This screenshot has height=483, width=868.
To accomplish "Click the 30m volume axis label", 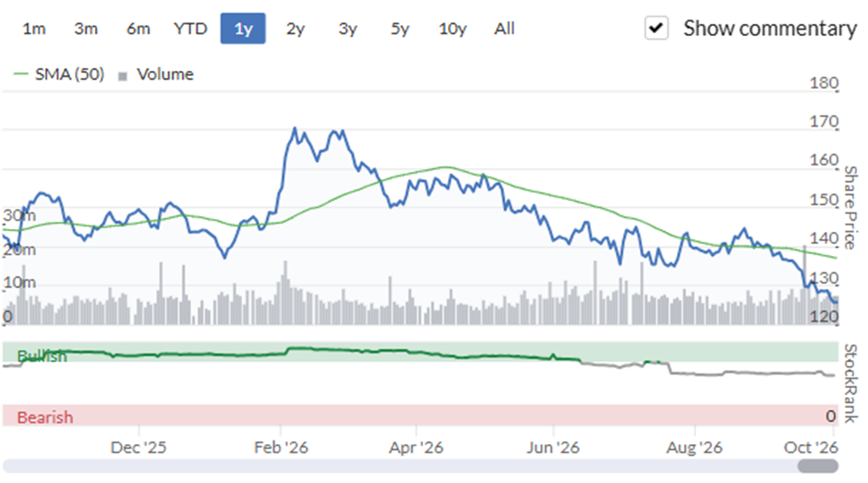I will pyautogui.click(x=19, y=215).
